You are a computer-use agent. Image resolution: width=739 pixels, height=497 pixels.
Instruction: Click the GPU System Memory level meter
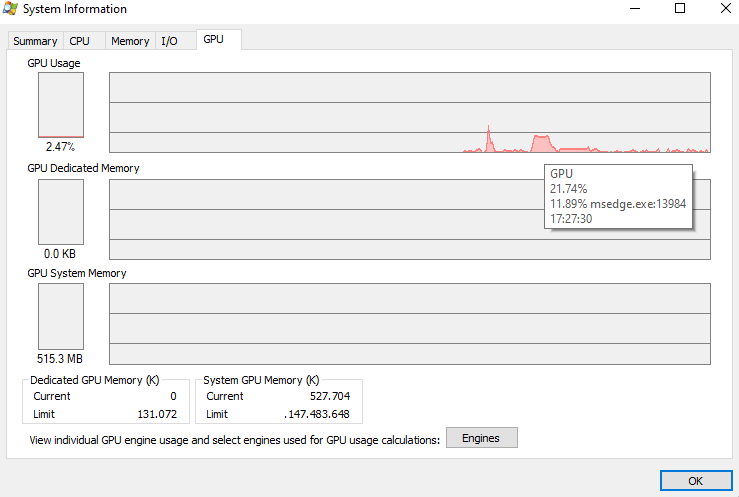(61, 316)
